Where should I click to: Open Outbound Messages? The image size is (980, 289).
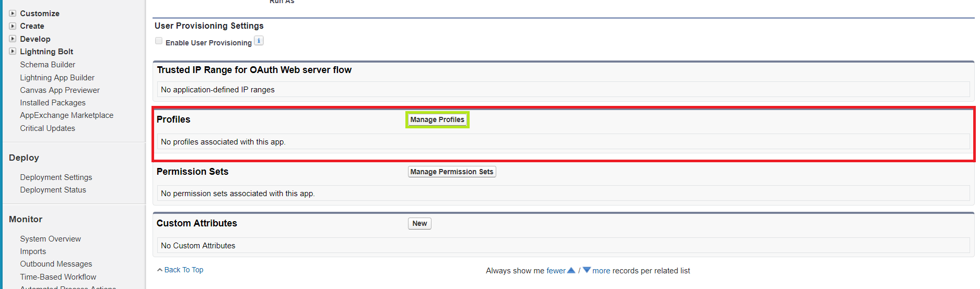click(x=56, y=264)
